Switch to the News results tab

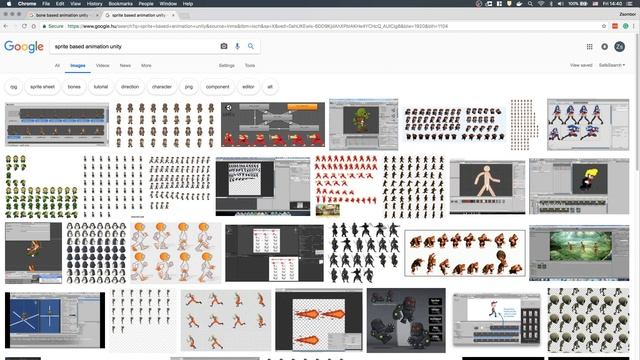pyautogui.click(x=125, y=65)
